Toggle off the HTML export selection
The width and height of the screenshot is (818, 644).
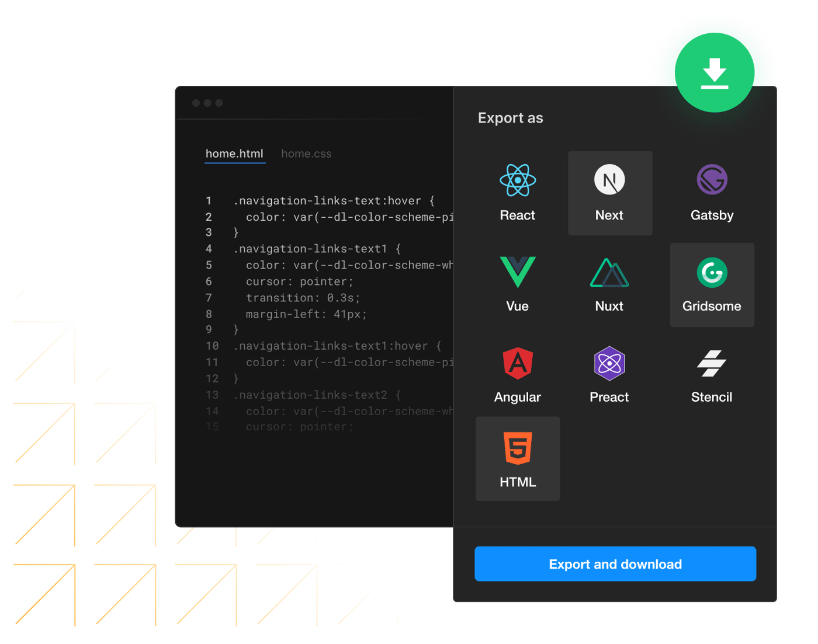point(517,458)
